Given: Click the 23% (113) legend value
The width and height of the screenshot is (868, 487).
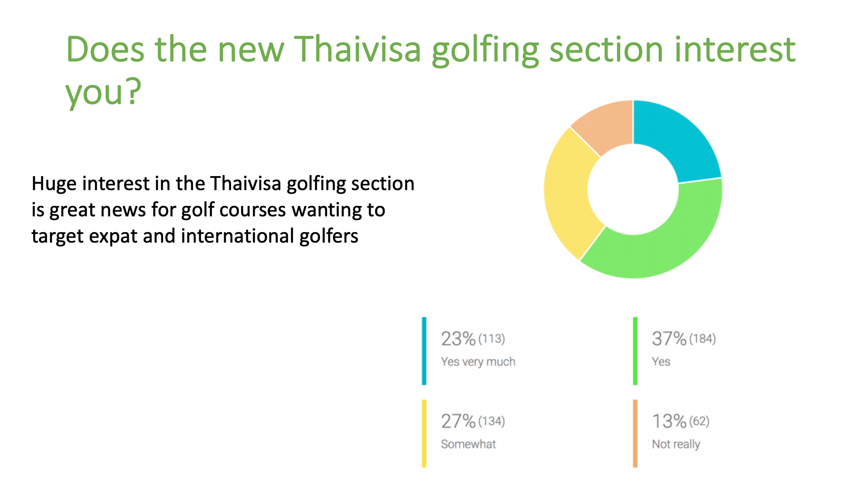Looking at the screenshot, I should 473,339.
